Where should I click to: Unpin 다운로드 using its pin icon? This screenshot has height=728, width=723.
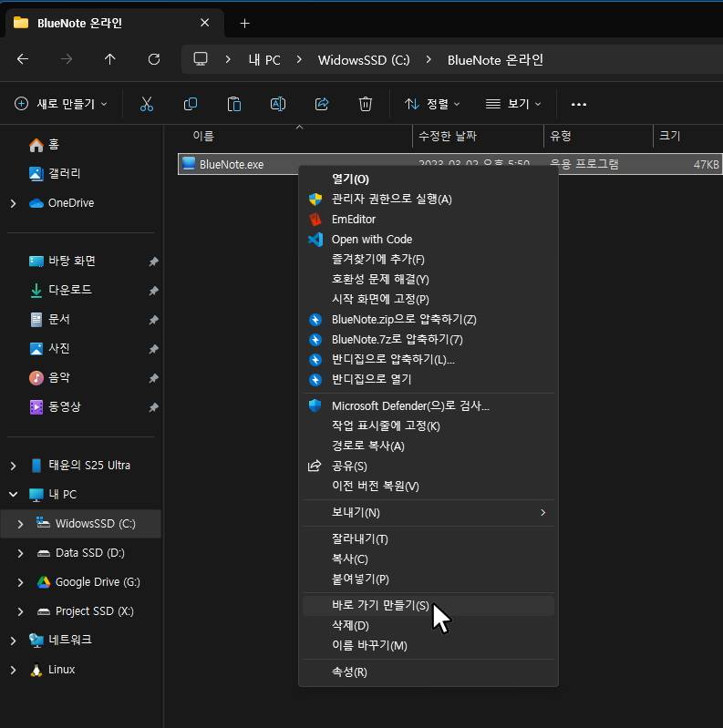point(153,291)
